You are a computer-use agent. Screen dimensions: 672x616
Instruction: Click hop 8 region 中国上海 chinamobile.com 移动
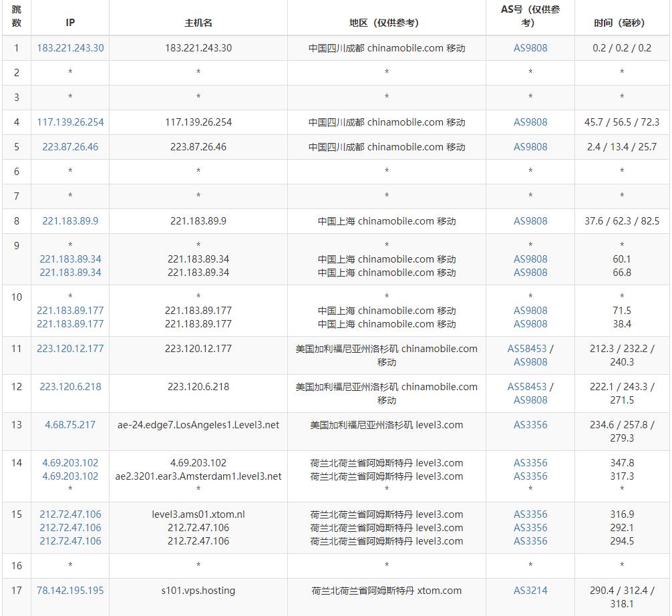387,221
